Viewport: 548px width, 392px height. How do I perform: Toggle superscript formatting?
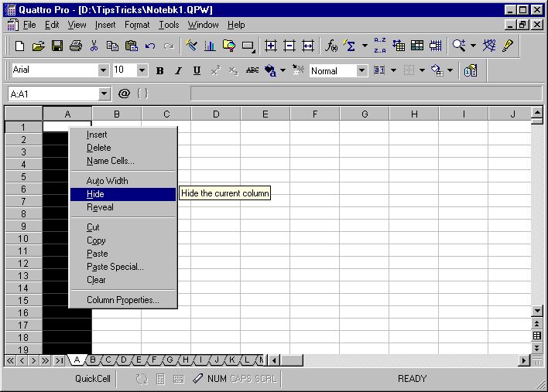215,71
